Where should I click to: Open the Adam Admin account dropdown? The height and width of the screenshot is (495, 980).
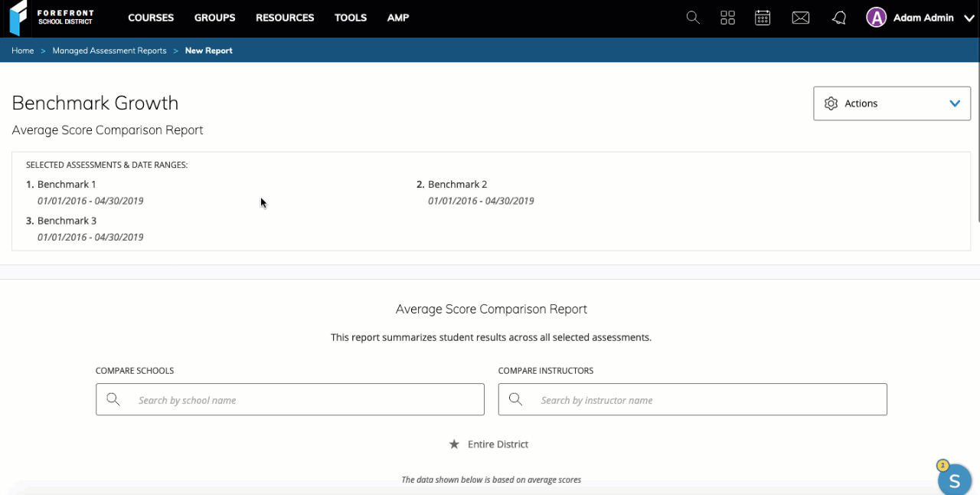point(876,17)
